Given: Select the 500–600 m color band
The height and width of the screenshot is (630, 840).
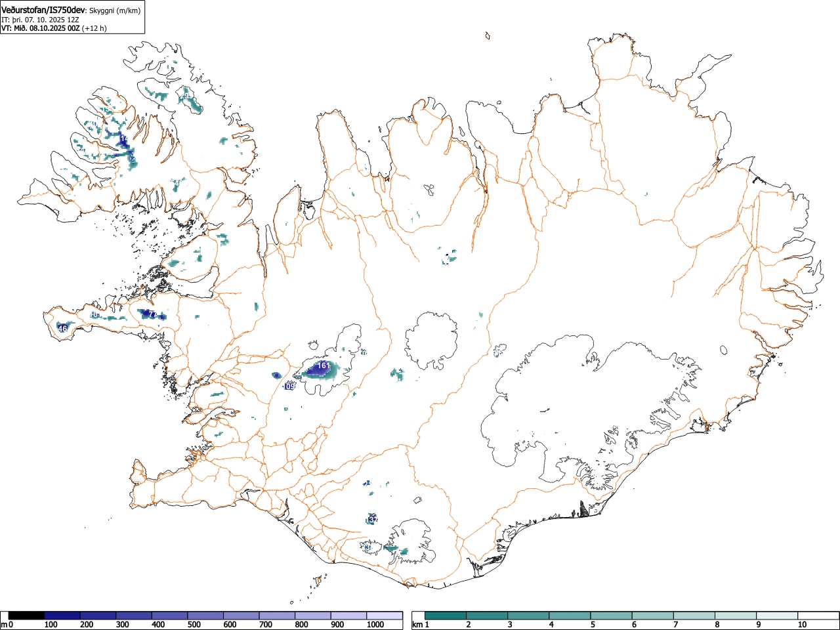Looking at the screenshot, I should [x=205, y=616].
